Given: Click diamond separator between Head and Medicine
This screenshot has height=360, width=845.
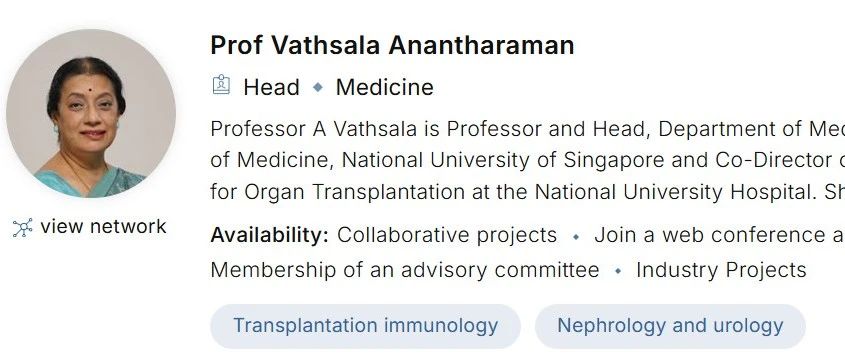Looking at the screenshot, I should tap(317, 87).
